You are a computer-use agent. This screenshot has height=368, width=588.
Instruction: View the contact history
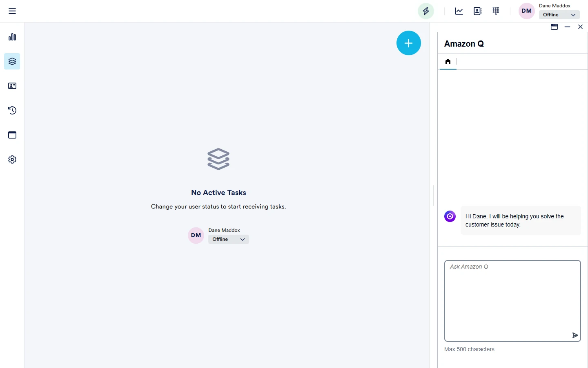12,110
